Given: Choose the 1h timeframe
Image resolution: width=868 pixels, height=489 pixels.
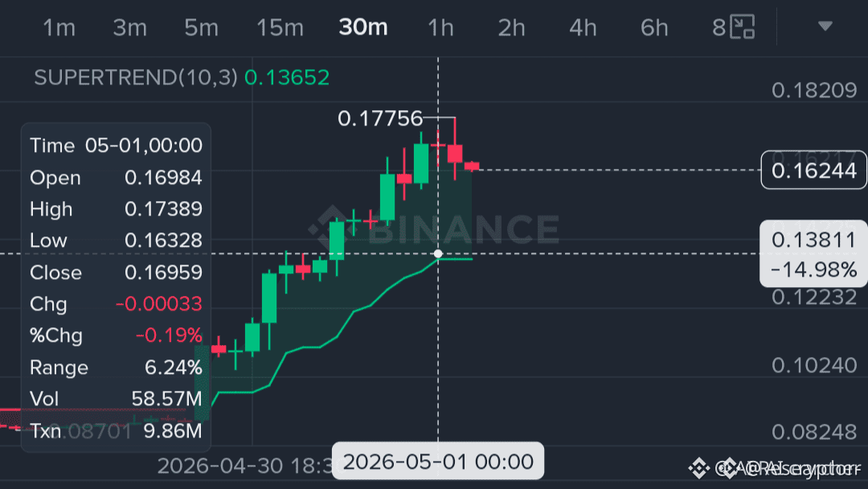Looking at the screenshot, I should [440, 27].
